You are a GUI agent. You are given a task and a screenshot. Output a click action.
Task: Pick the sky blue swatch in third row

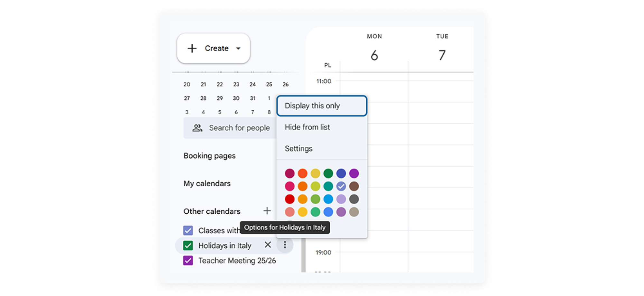(x=328, y=199)
